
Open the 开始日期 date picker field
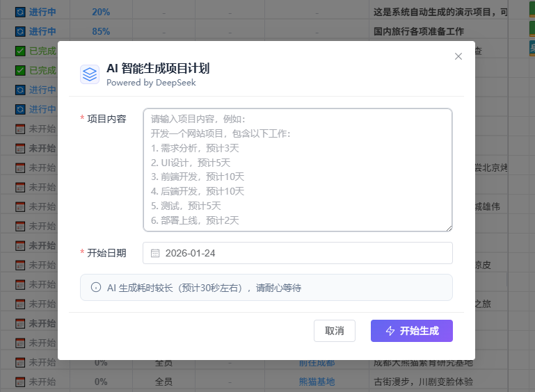click(x=298, y=253)
